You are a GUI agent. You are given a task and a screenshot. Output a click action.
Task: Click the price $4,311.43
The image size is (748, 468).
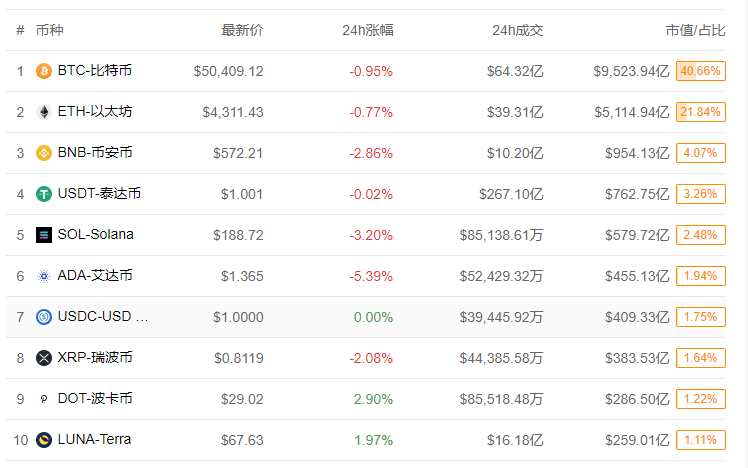(233, 113)
